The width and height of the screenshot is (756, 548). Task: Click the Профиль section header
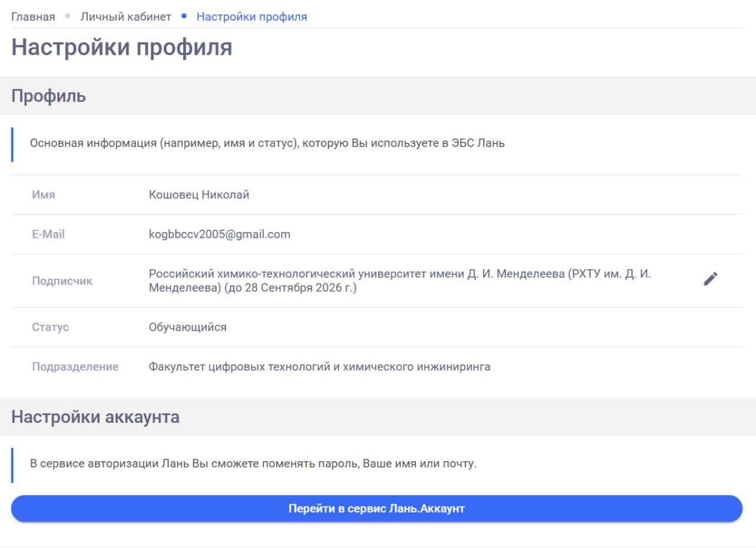(x=48, y=96)
